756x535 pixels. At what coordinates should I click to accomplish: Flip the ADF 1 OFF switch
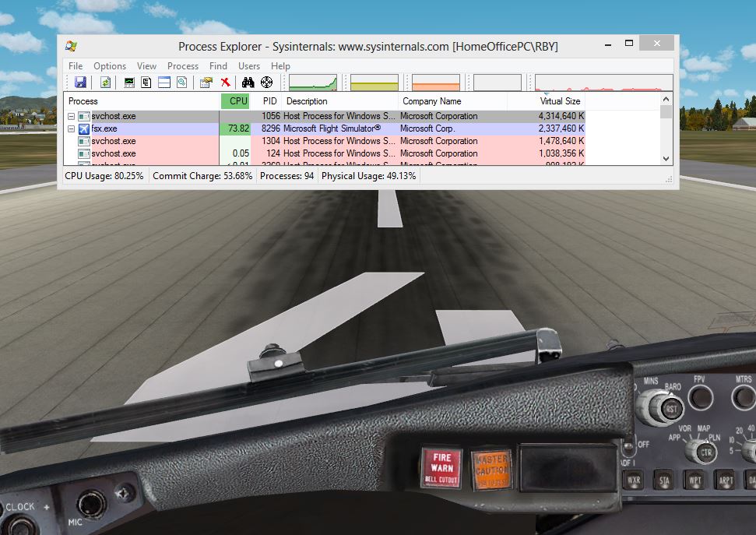coord(628,449)
